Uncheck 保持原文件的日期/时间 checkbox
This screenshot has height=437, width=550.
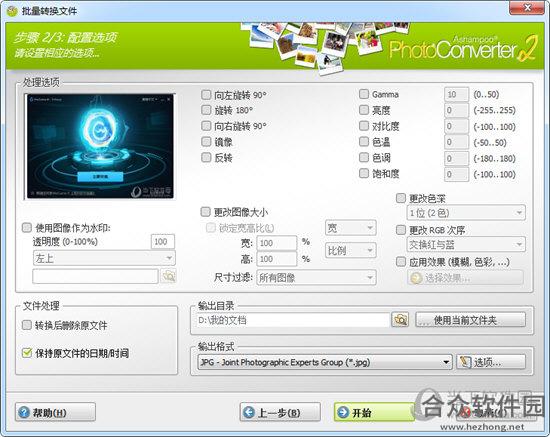27,353
